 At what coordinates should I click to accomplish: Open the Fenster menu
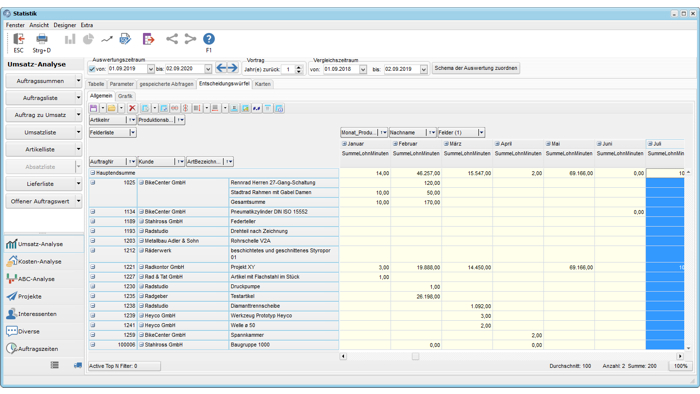15,25
